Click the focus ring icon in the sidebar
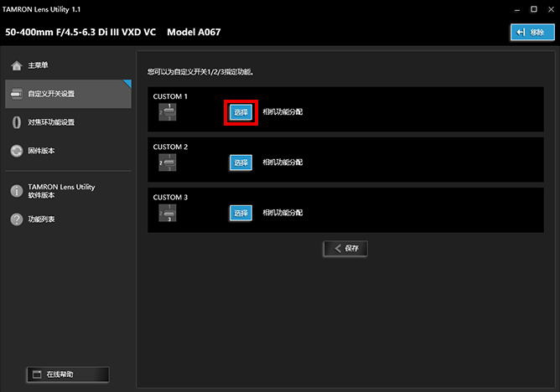This screenshot has height=392, width=560. click(17, 122)
